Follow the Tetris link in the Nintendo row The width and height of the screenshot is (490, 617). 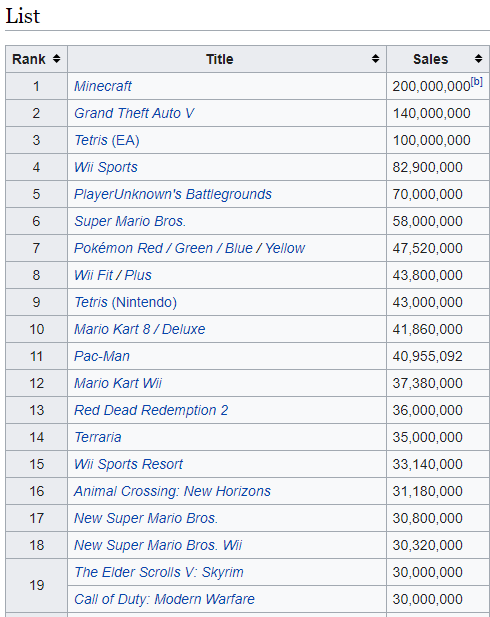coord(91,302)
